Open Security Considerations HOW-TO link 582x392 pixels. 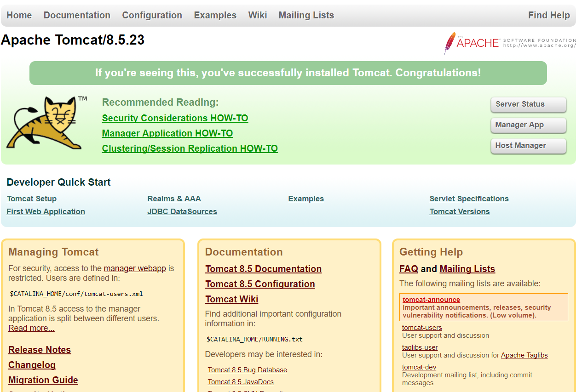click(x=175, y=118)
